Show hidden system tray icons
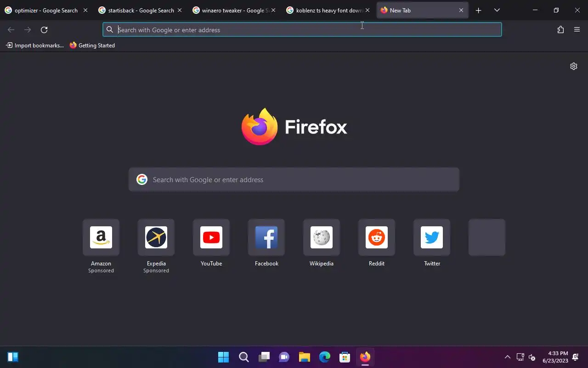The height and width of the screenshot is (368, 588). 507,357
